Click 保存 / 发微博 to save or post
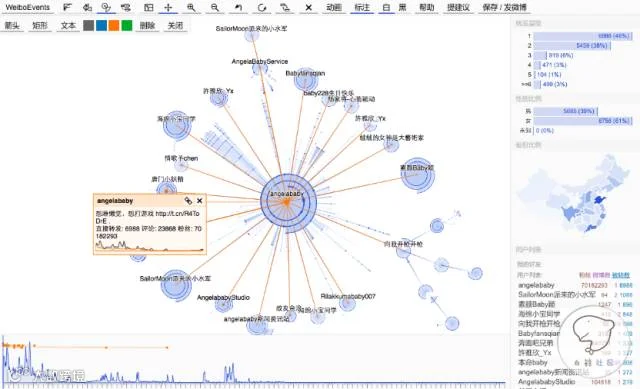Viewport: 640px width, 389px height. tap(504, 7)
